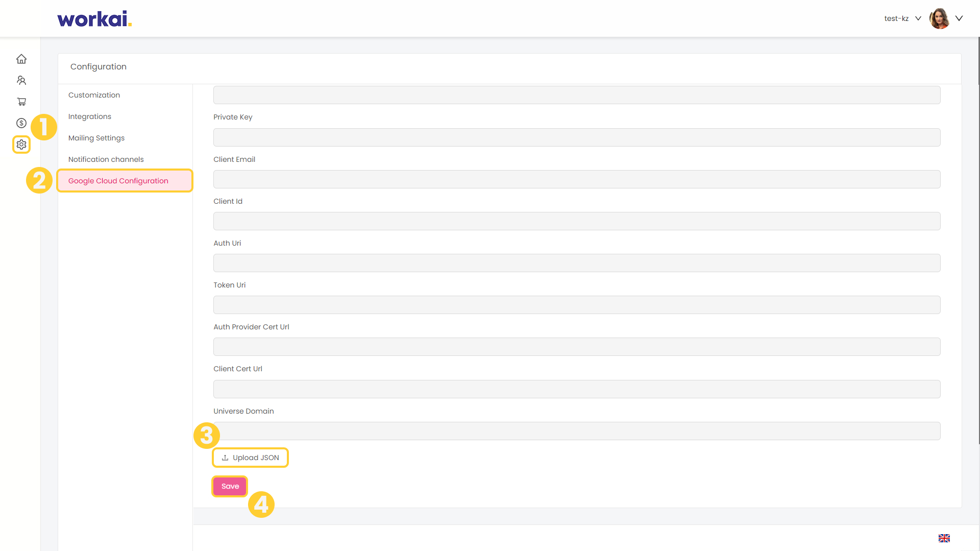Click the pink Save button
The image size is (980, 551).
230,486
